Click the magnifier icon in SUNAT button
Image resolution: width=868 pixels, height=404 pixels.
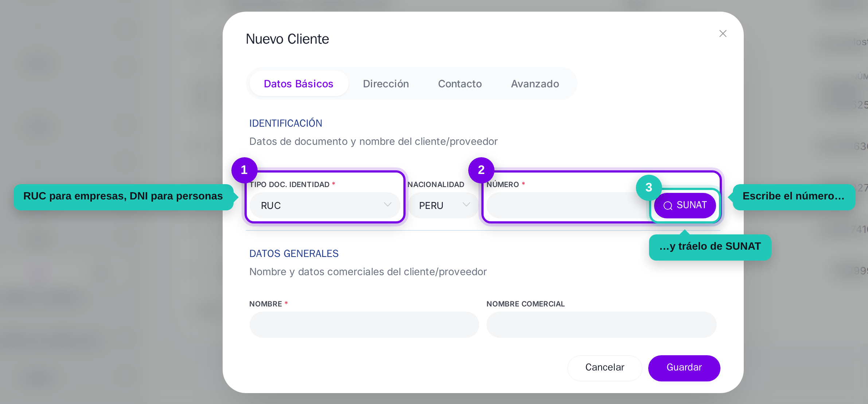click(668, 206)
